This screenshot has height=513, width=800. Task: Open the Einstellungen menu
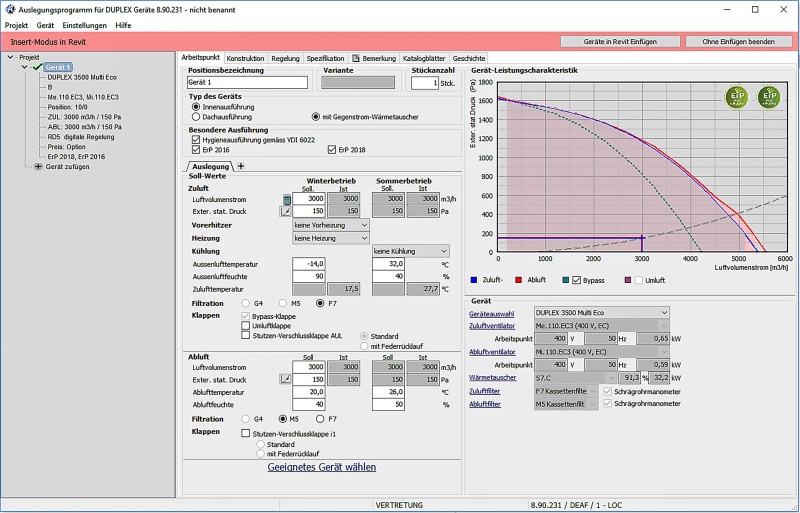pos(84,24)
